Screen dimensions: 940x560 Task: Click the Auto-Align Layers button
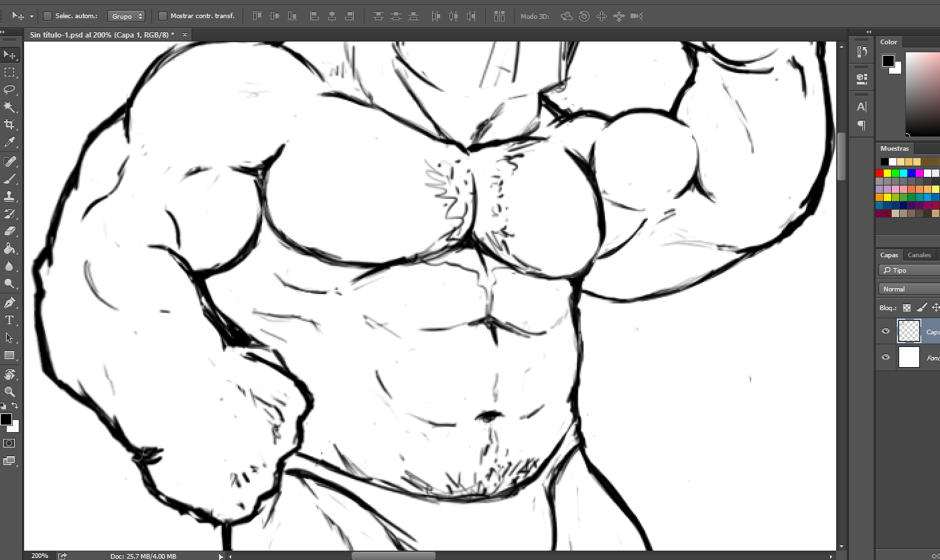pos(498,16)
